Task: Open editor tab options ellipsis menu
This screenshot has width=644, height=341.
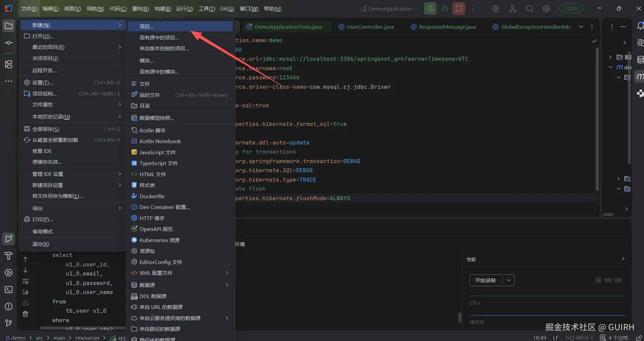Action: coord(592,27)
